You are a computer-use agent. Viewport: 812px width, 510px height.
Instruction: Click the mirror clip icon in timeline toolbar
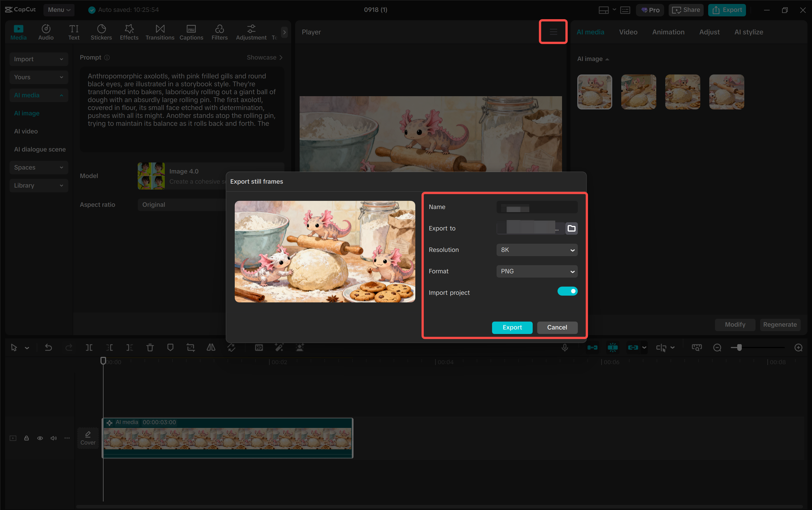click(211, 348)
